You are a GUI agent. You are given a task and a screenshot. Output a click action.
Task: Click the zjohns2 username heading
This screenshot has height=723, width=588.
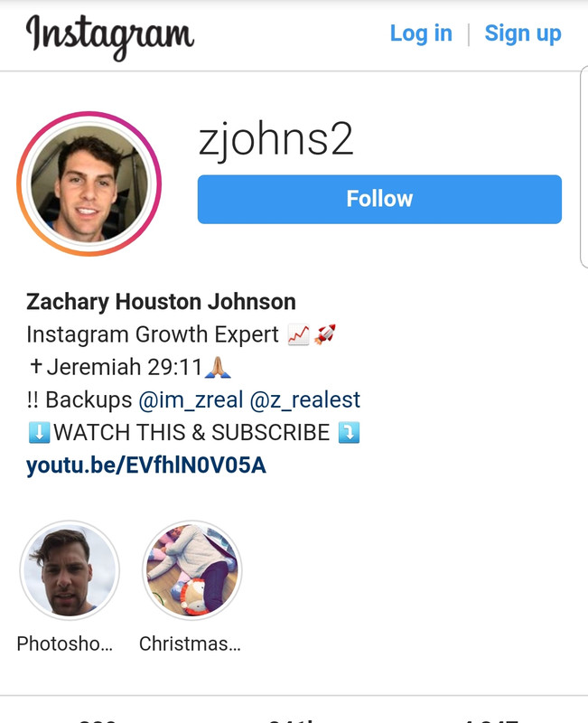tap(276, 139)
